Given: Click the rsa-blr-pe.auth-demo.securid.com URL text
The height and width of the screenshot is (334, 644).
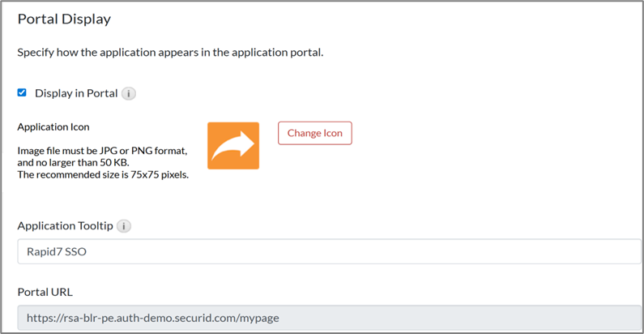Looking at the screenshot, I should (x=152, y=318).
